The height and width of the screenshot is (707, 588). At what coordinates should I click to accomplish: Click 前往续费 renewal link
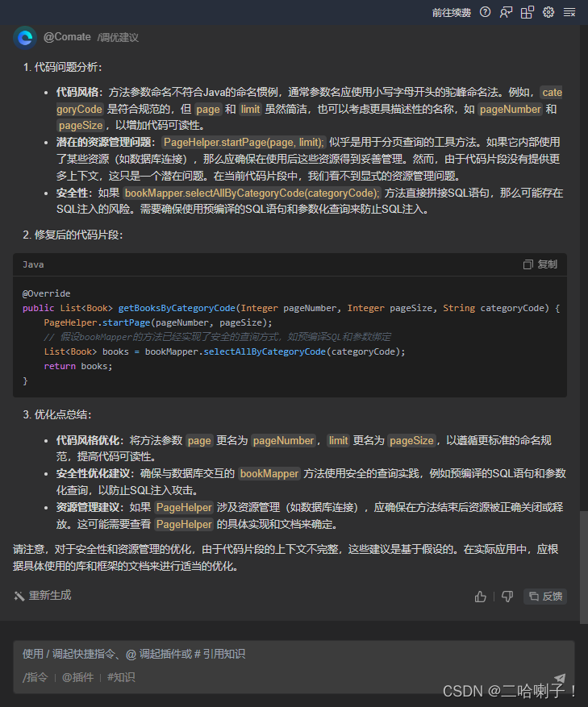click(x=451, y=13)
